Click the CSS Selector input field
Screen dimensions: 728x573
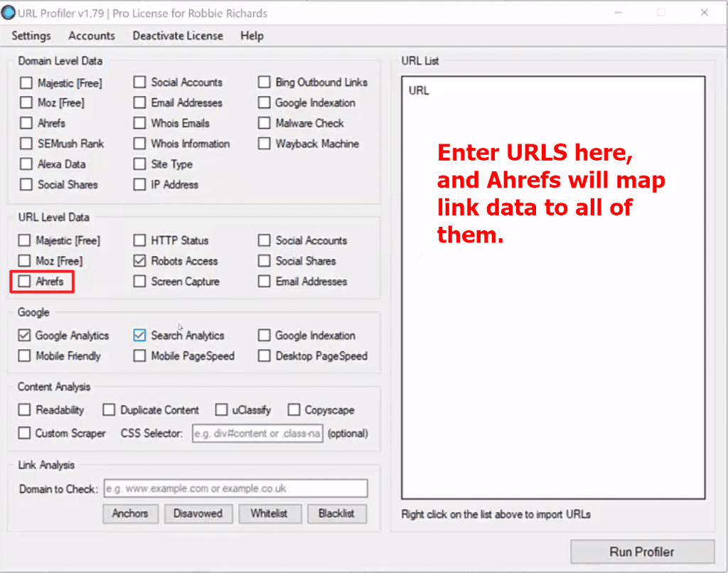coord(257,433)
